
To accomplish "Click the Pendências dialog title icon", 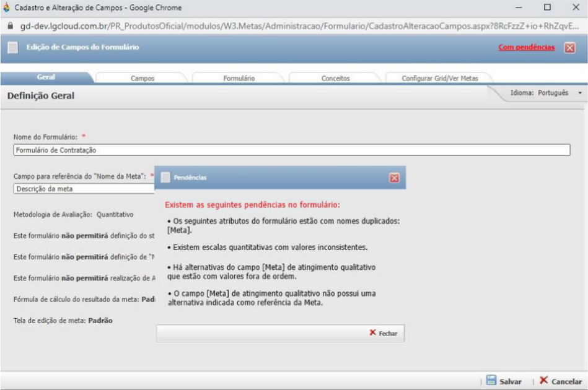I will click(x=165, y=178).
